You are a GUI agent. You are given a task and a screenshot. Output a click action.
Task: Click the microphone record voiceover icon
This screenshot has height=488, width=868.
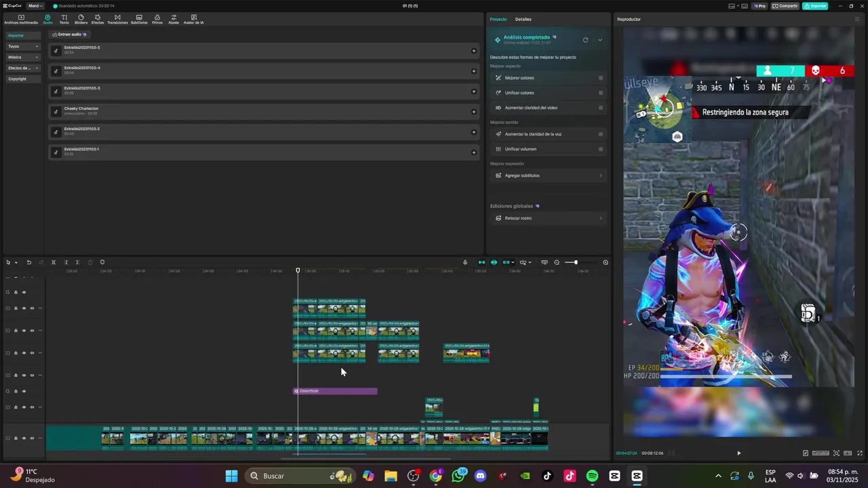(465, 262)
